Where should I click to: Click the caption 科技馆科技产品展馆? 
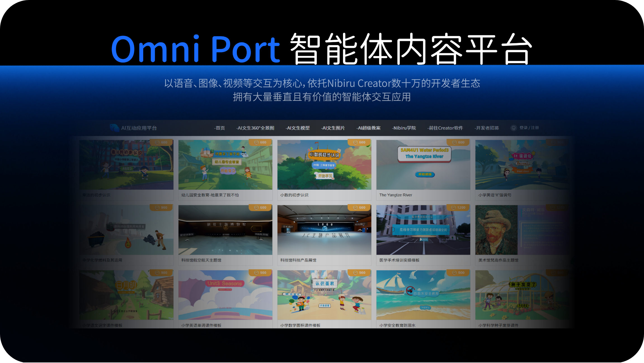pyautogui.click(x=298, y=260)
